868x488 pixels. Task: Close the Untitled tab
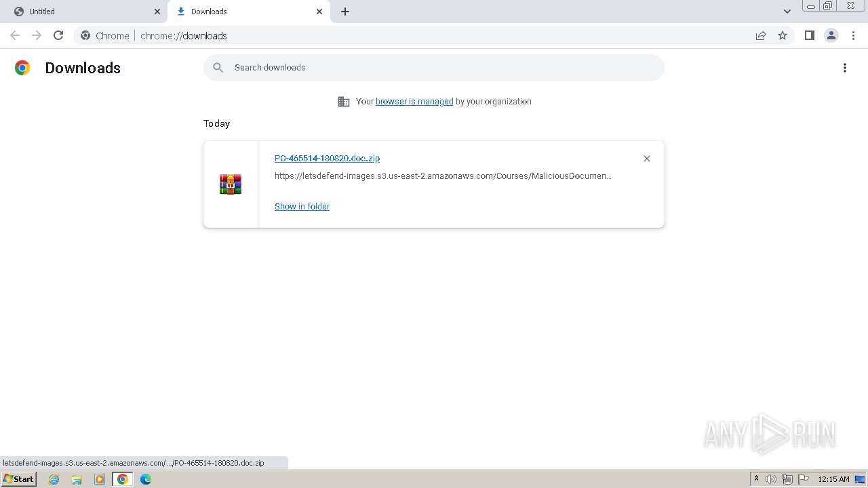tap(157, 12)
